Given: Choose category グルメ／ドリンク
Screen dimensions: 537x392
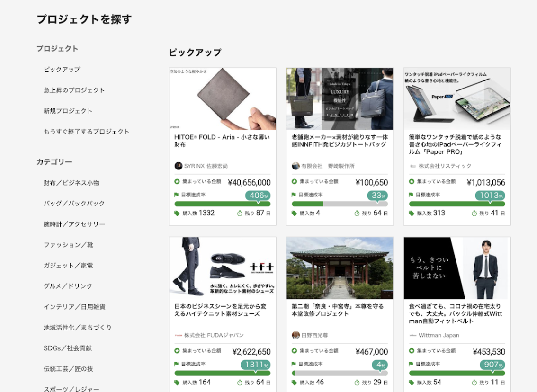Looking at the screenshot, I should [x=68, y=286].
